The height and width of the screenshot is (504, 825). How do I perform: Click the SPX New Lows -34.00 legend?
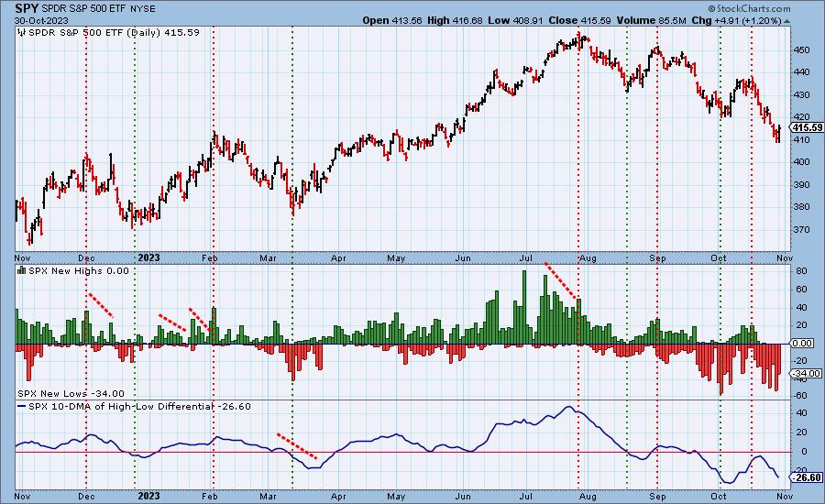(71, 393)
